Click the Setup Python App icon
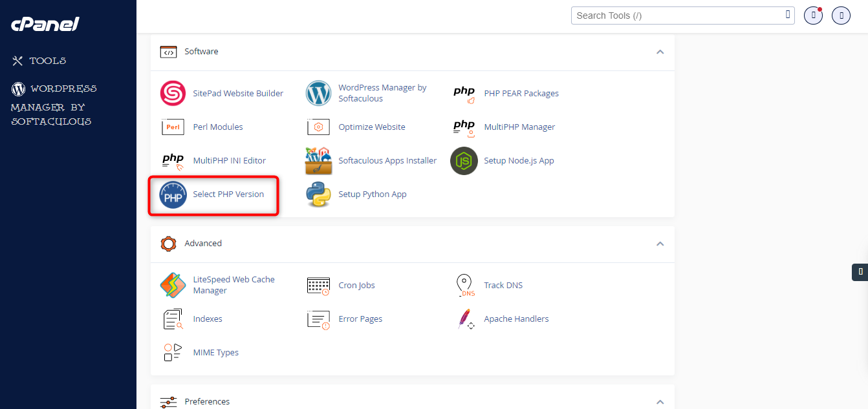Image resolution: width=868 pixels, height=409 pixels. [x=318, y=194]
